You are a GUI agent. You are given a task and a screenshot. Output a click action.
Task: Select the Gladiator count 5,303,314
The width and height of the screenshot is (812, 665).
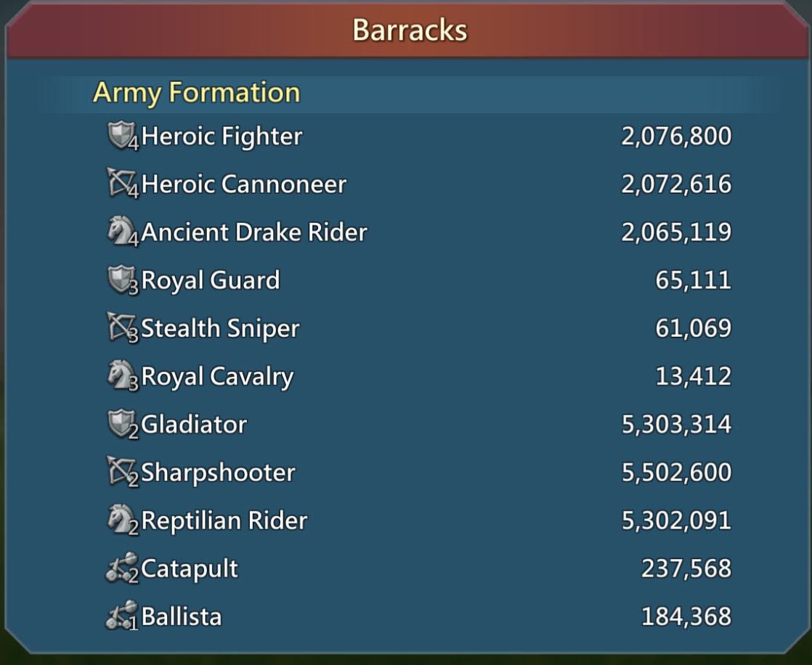click(676, 425)
